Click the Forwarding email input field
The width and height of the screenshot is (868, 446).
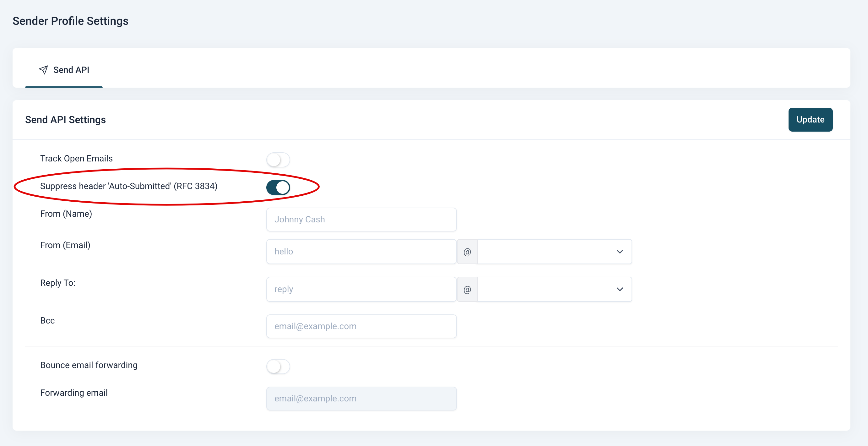click(361, 398)
